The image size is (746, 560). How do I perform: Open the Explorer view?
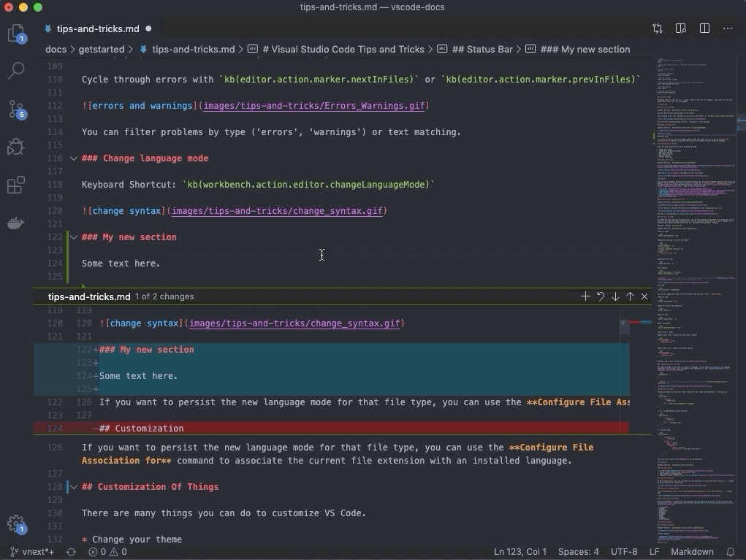click(15, 34)
